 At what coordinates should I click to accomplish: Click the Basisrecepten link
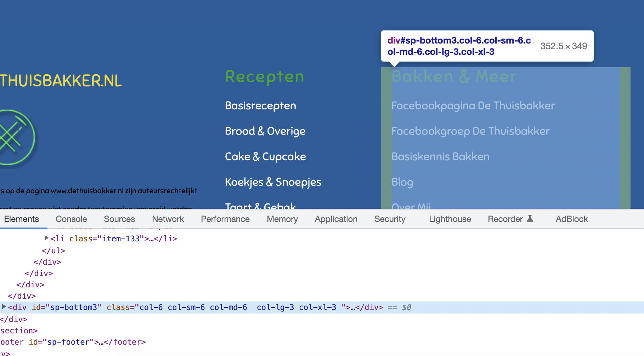[260, 105]
